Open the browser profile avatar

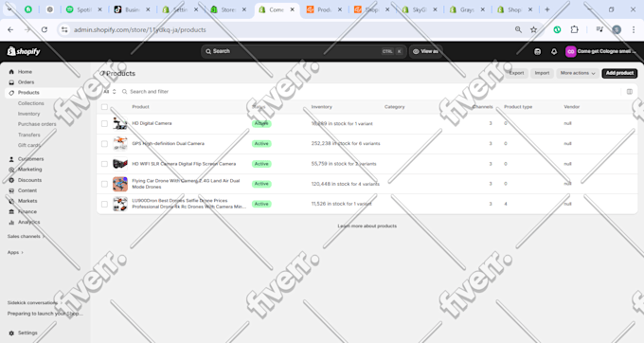pos(617,29)
